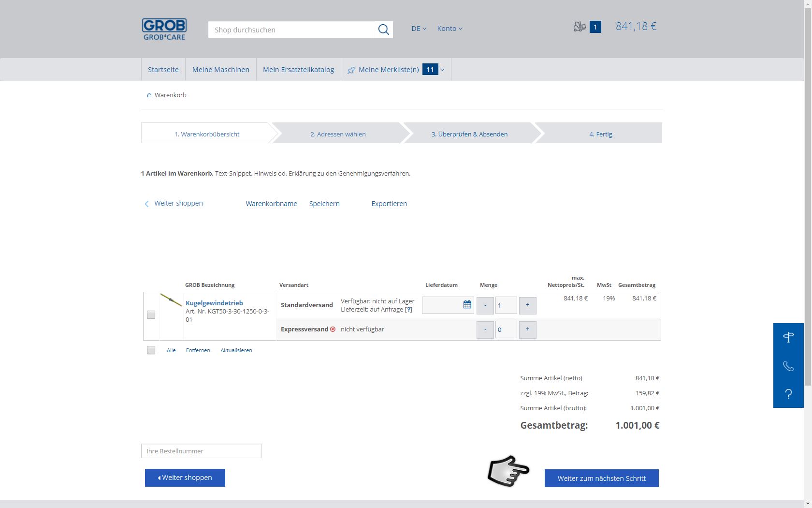The image size is (812, 508).
Task: Click the Standardversand quantity field
Action: [x=506, y=305]
